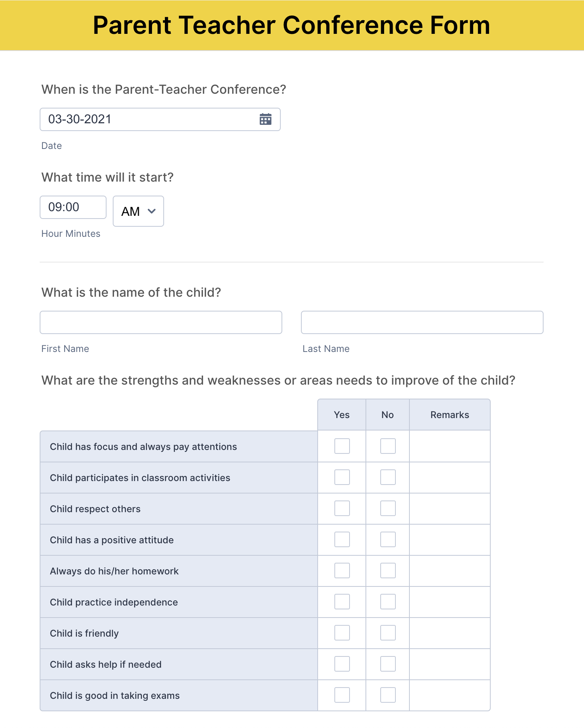Tick No for Child respect others
This screenshot has width=584, height=728.
point(388,508)
